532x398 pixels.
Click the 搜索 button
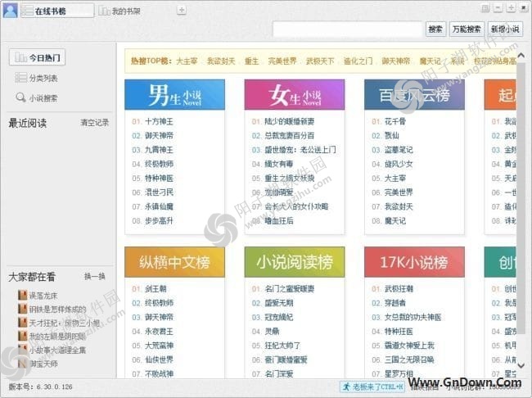(435, 29)
